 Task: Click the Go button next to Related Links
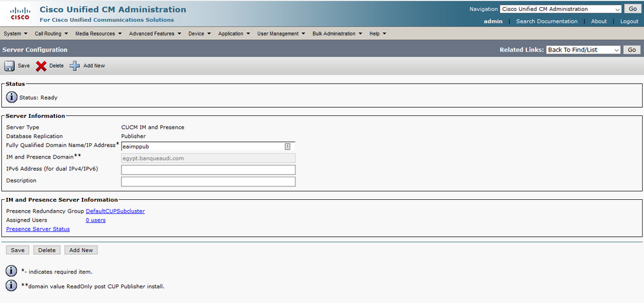(x=632, y=50)
